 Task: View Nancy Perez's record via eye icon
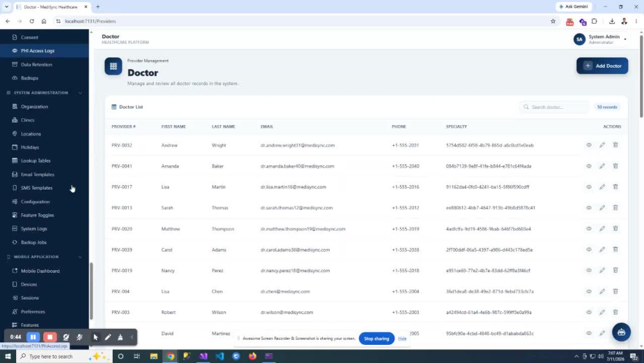coord(589,271)
